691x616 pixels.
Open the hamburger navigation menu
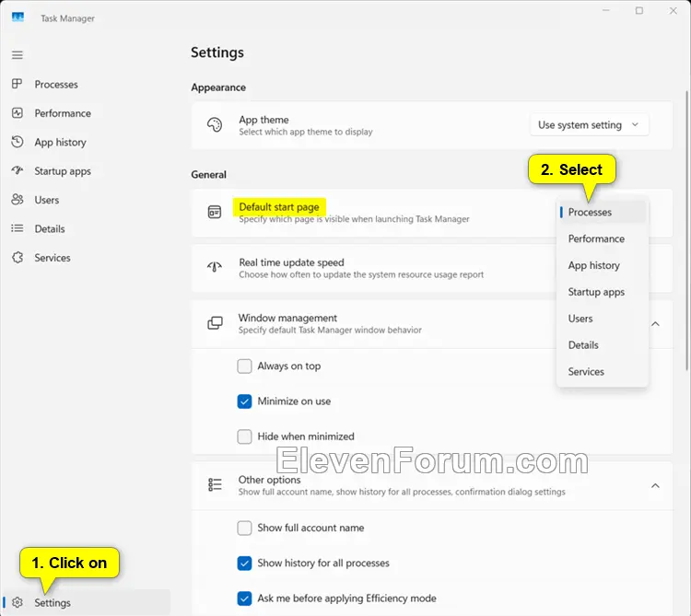pyautogui.click(x=18, y=55)
